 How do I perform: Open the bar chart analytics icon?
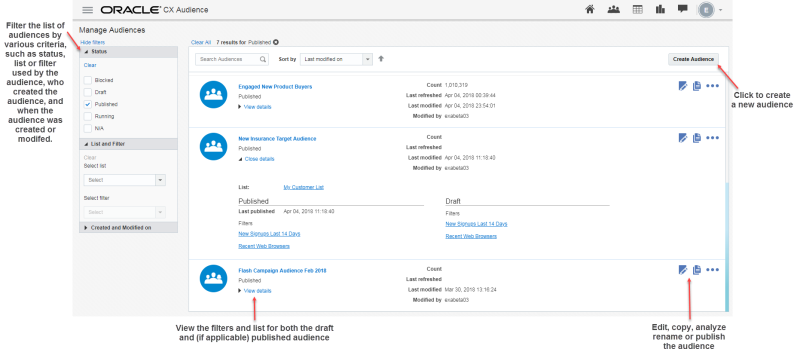point(661,9)
